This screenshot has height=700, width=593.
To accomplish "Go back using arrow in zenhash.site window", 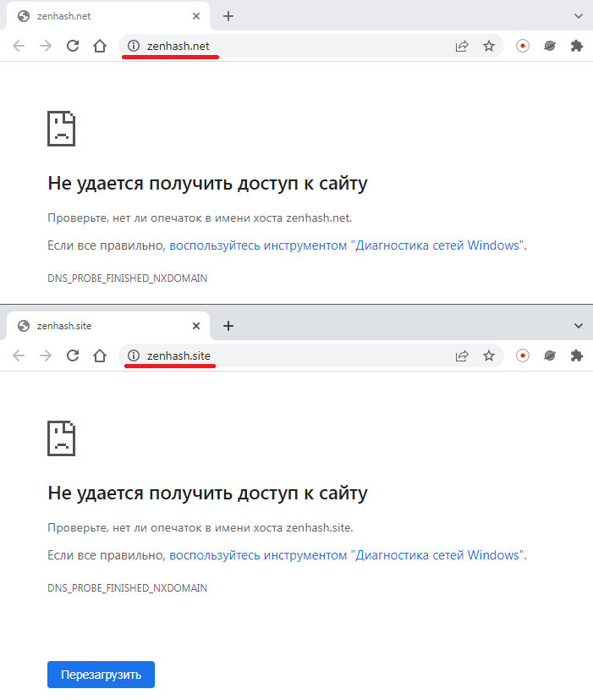I will coord(19,356).
